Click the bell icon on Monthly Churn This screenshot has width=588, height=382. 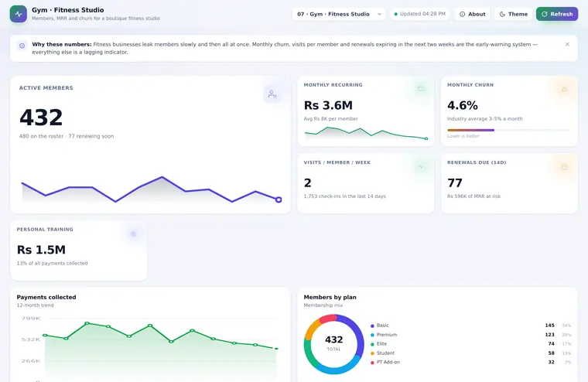click(x=564, y=90)
